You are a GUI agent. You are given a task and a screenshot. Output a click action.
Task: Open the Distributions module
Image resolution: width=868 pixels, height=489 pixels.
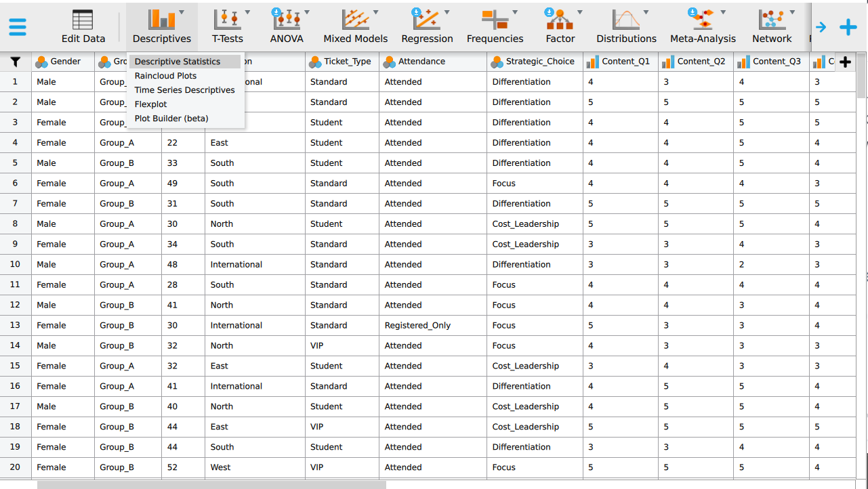(627, 26)
